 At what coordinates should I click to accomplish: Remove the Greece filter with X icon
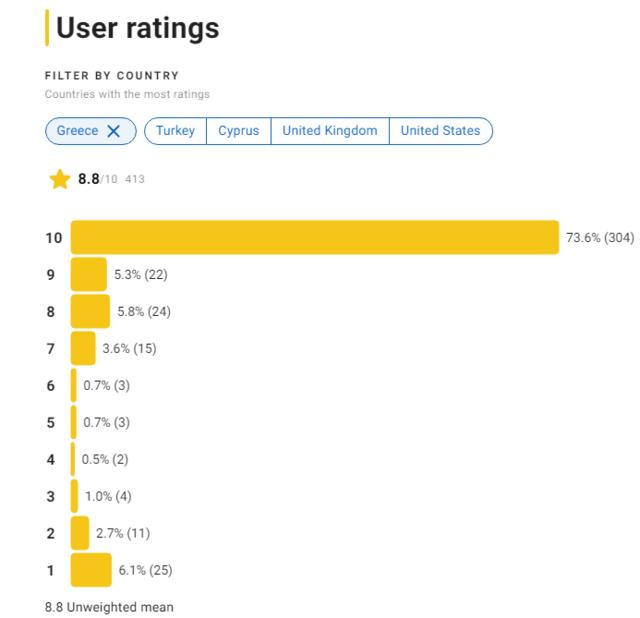[114, 131]
